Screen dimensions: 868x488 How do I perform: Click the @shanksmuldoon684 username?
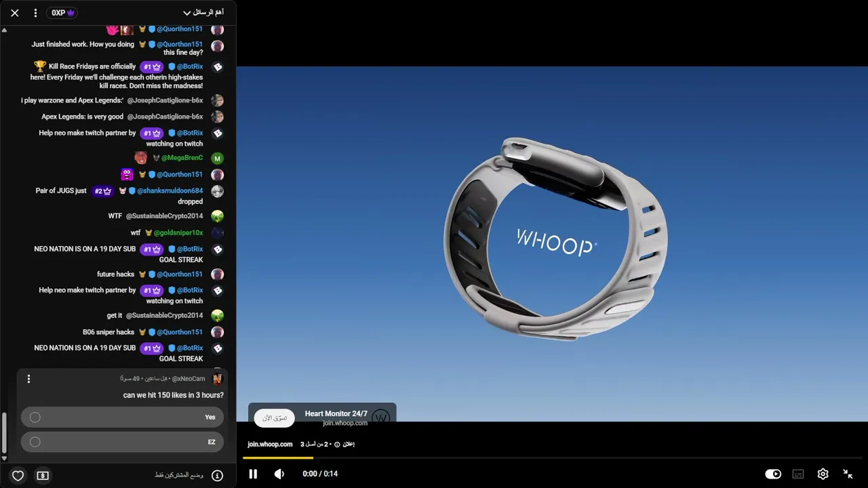click(x=170, y=191)
